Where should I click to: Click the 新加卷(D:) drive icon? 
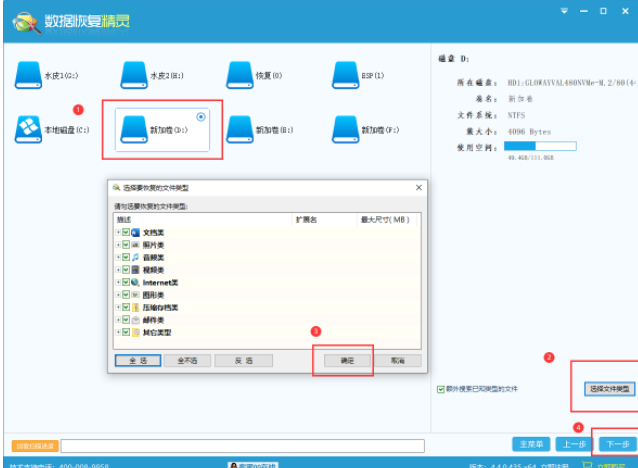point(134,128)
